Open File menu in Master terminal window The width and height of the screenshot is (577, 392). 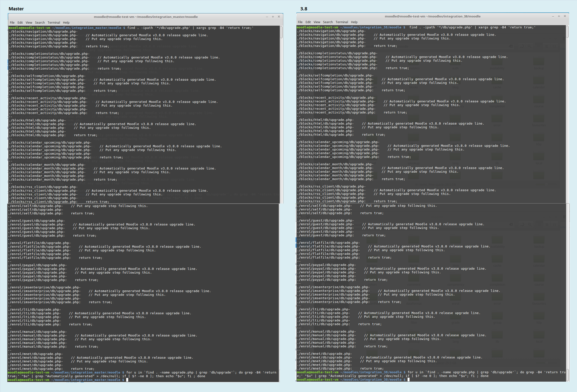coord(12,22)
